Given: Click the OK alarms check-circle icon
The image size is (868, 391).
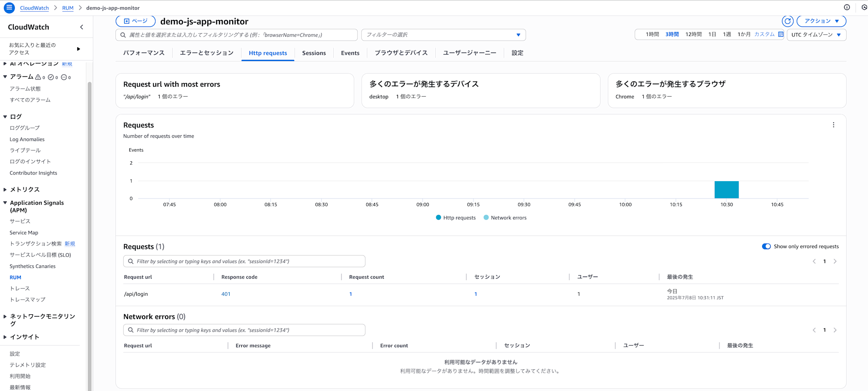Looking at the screenshot, I should tap(51, 77).
